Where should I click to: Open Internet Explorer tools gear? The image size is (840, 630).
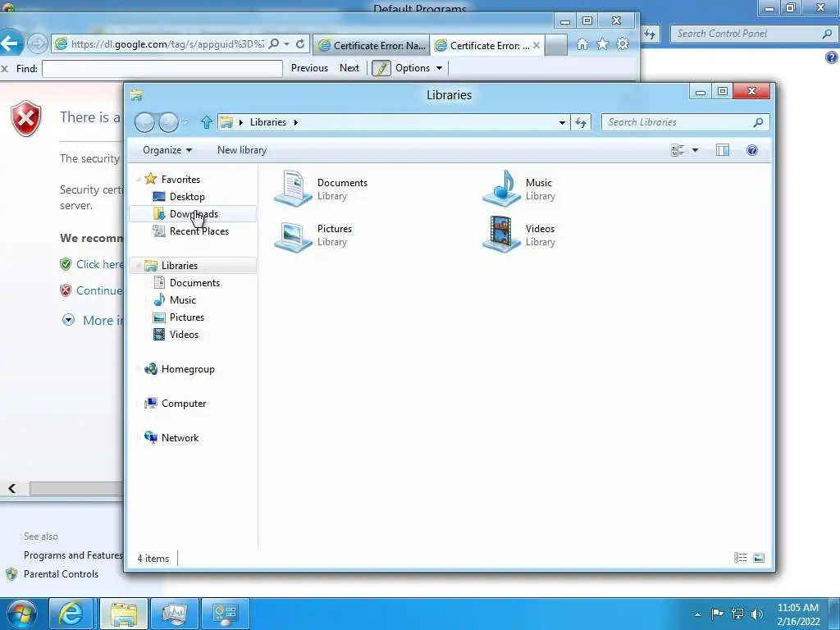[x=623, y=44]
